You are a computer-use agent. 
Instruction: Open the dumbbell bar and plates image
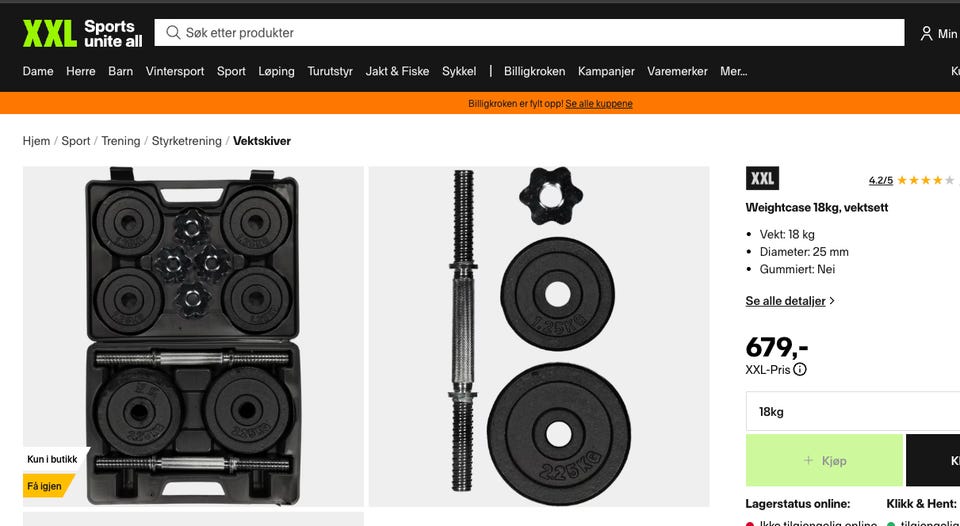[x=539, y=336]
